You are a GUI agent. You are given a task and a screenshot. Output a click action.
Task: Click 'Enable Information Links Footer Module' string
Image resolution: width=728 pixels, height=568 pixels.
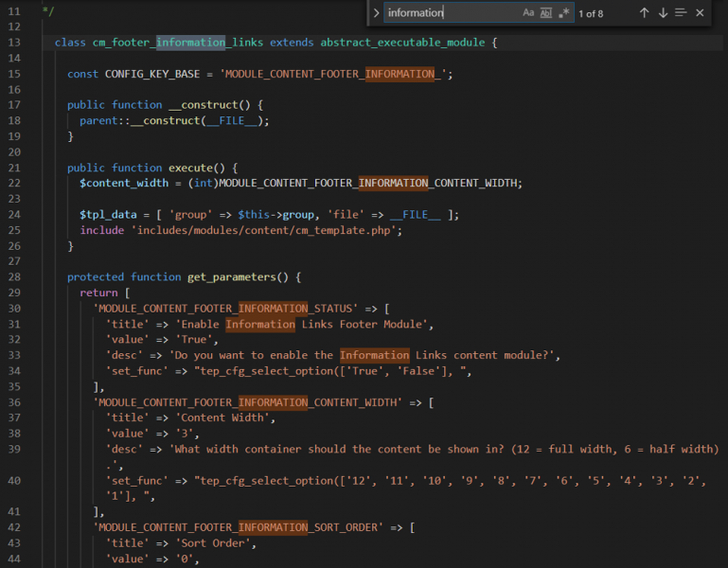coord(302,325)
